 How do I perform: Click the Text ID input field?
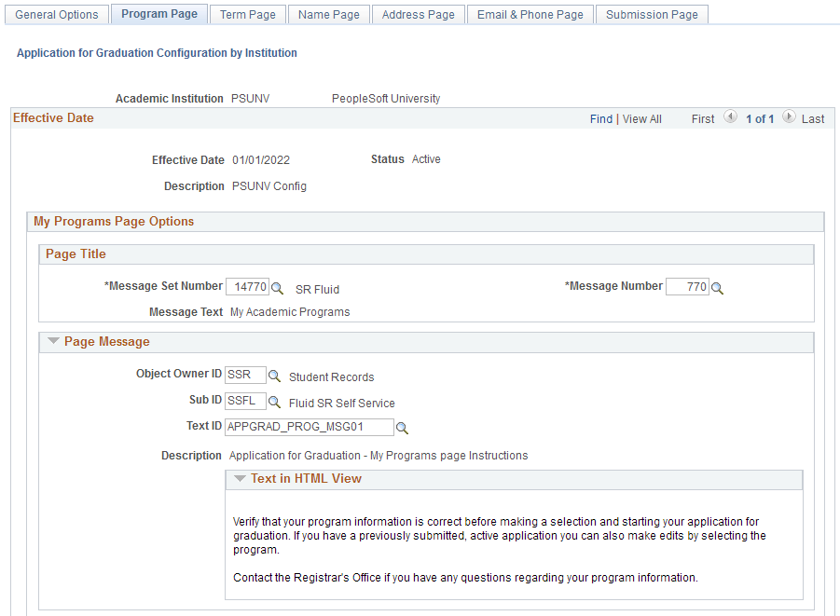coord(310,427)
